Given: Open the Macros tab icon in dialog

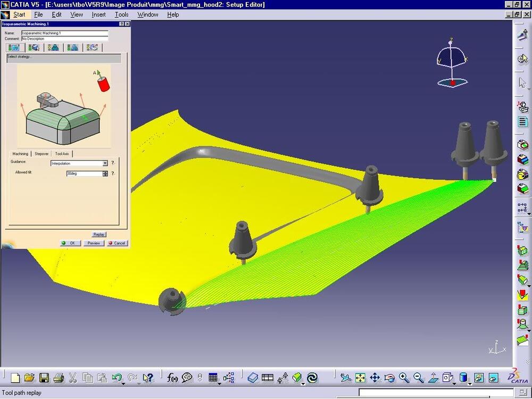Looking at the screenshot, I should click(92, 47).
